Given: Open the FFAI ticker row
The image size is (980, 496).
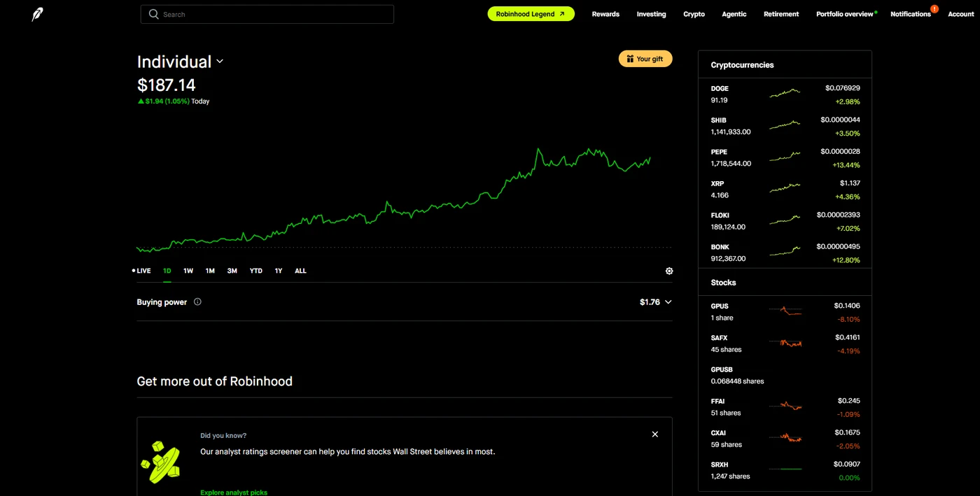Looking at the screenshot, I should (785, 406).
